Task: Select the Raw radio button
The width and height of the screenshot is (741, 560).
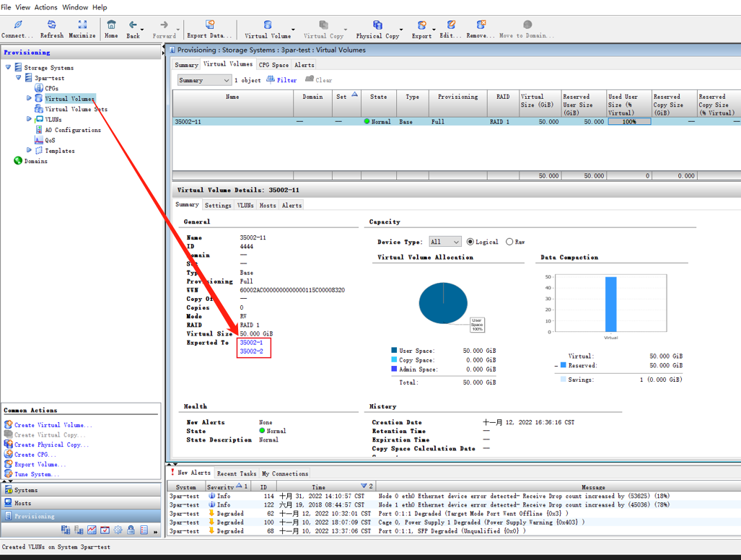Action: pyautogui.click(x=509, y=242)
